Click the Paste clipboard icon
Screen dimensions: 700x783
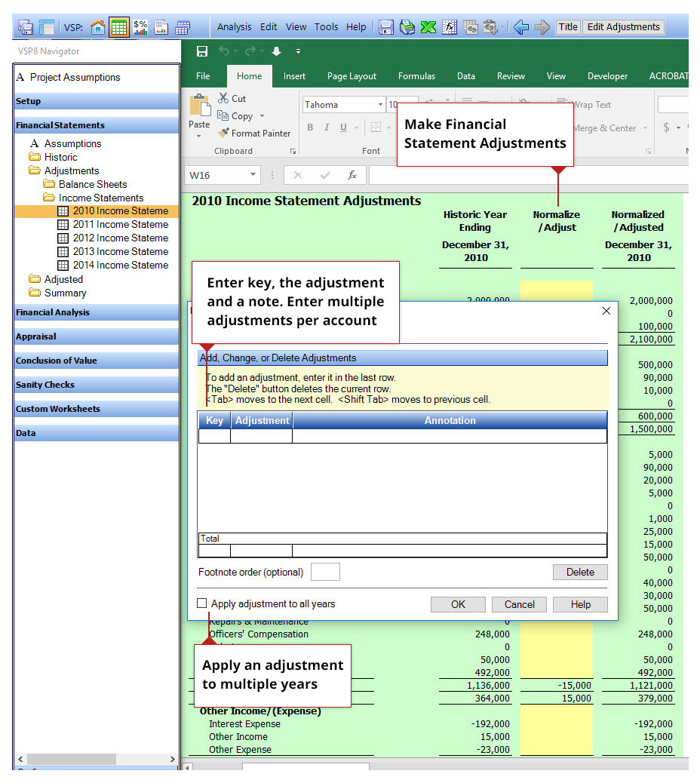tap(200, 106)
